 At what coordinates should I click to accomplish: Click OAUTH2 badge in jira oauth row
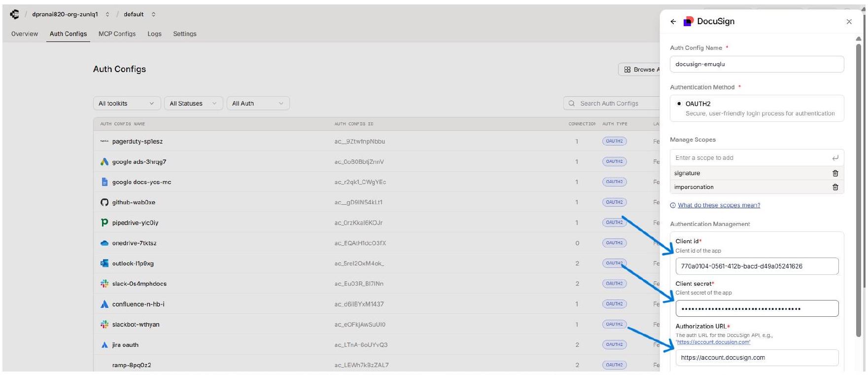(x=614, y=344)
